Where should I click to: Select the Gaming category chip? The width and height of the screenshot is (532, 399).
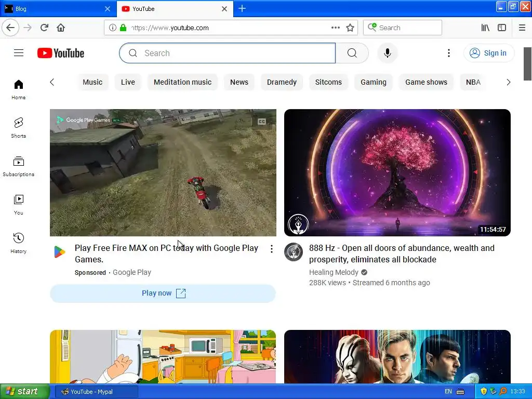tap(373, 82)
